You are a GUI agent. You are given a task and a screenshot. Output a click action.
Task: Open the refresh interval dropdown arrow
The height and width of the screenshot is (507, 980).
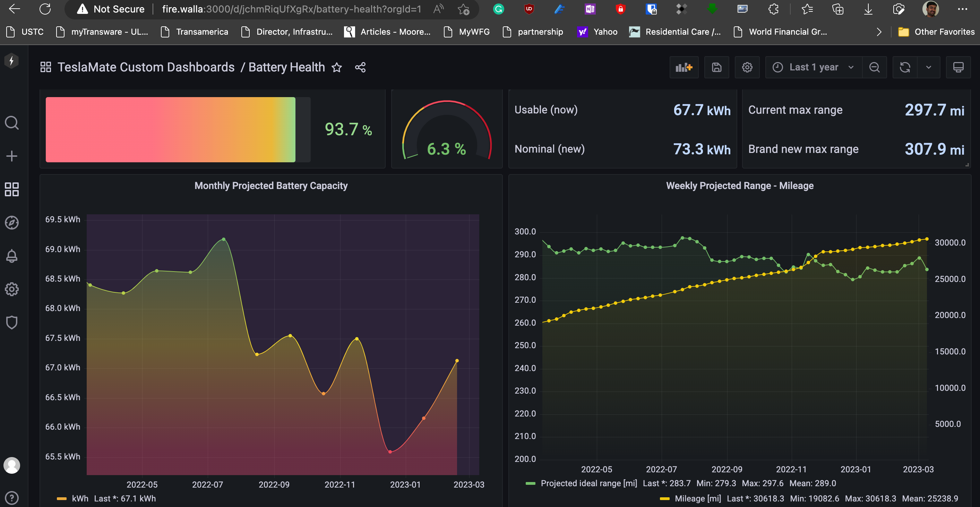(x=928, y=67)
